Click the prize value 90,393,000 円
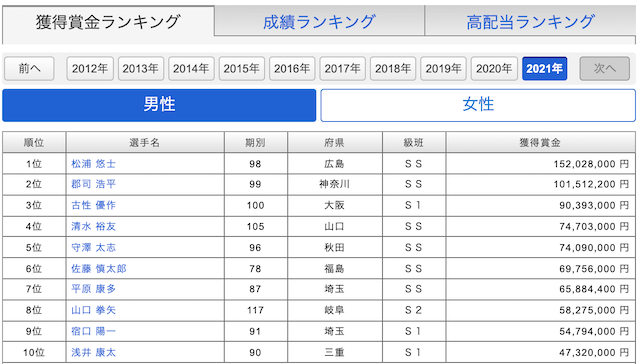 594,205
